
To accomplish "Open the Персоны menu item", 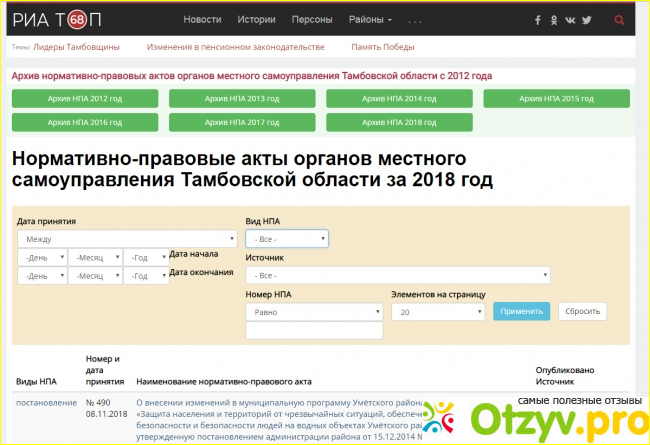I will pyautogui.click(x=312, y=20).
